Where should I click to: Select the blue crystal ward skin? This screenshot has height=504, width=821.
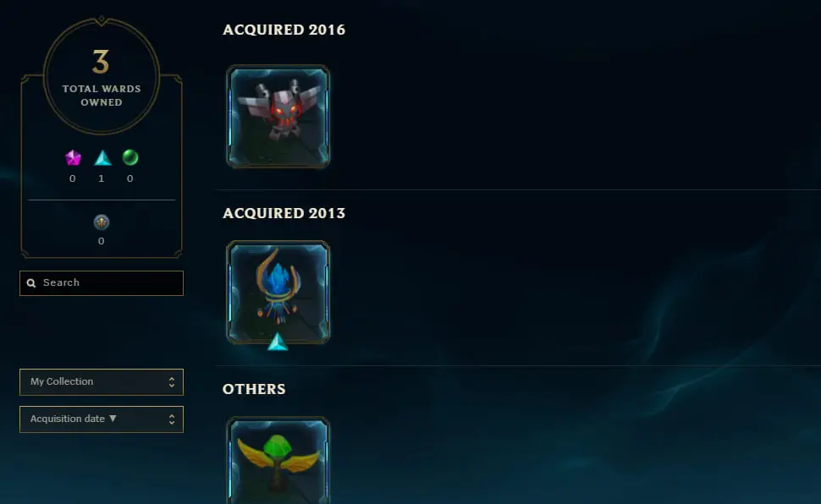click(x=278, y=292)
